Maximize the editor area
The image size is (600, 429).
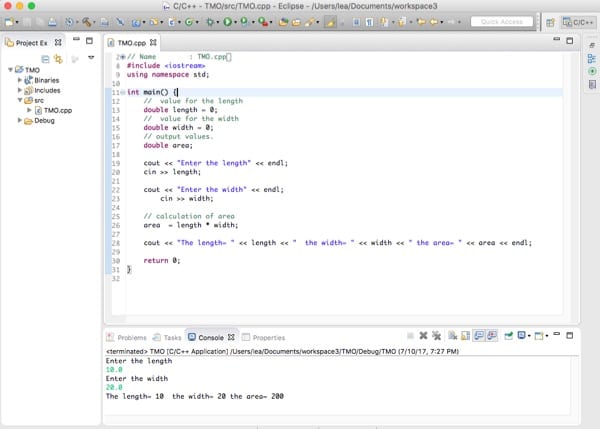coord(570,41)
